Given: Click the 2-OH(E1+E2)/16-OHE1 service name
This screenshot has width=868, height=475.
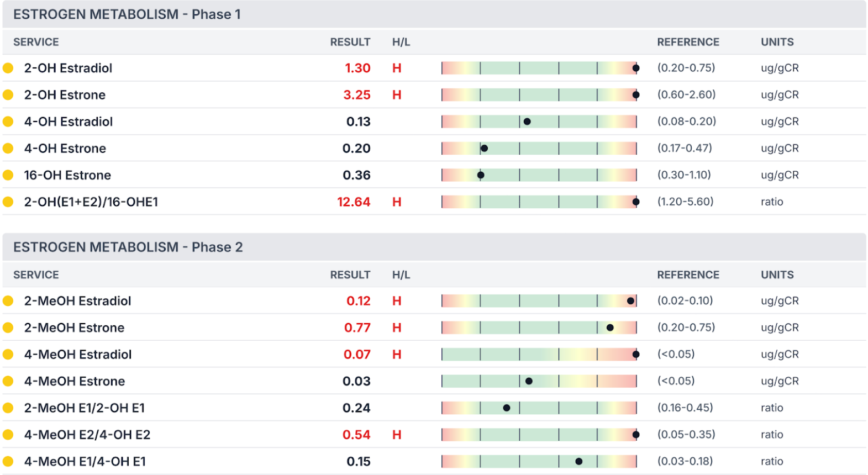Looking at the screenshot, I should click(91, 202).
